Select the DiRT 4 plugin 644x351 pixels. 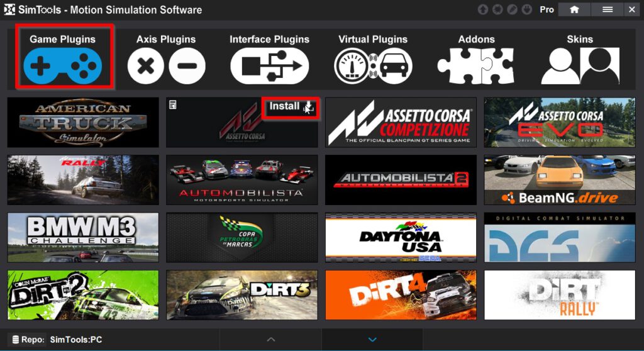tap(401, 295)
